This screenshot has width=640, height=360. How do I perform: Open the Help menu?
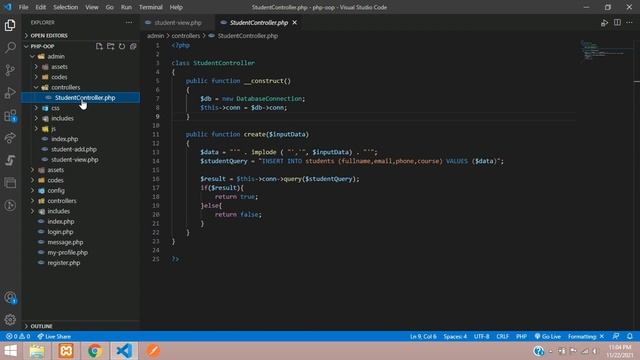176,7
